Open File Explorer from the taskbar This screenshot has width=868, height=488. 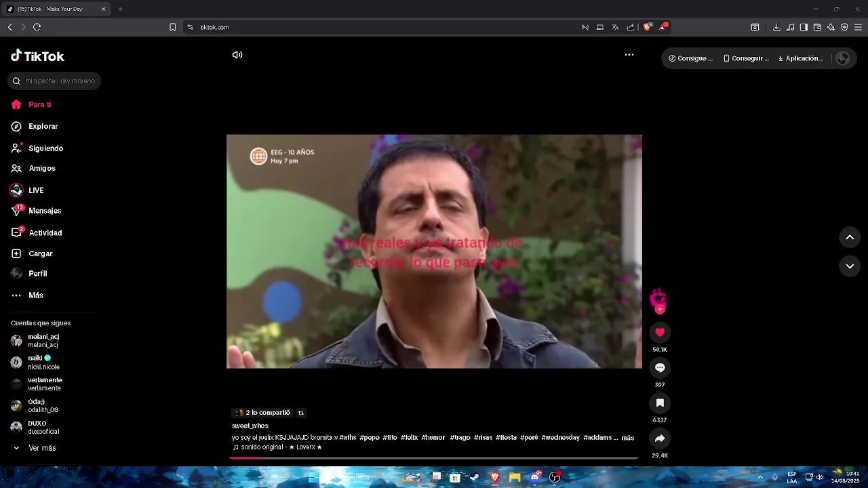[515, 477]
